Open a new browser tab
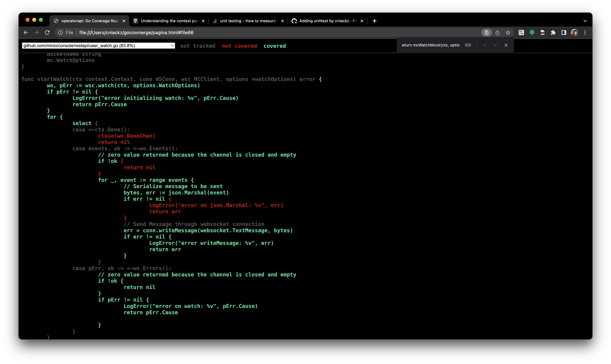Viewport: 611px width, 364px height. (374, 21)
